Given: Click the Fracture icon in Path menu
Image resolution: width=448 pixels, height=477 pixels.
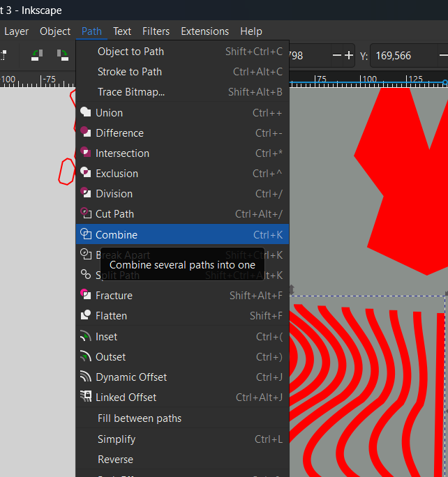Looking at the screenshot, I should [86, 295].
